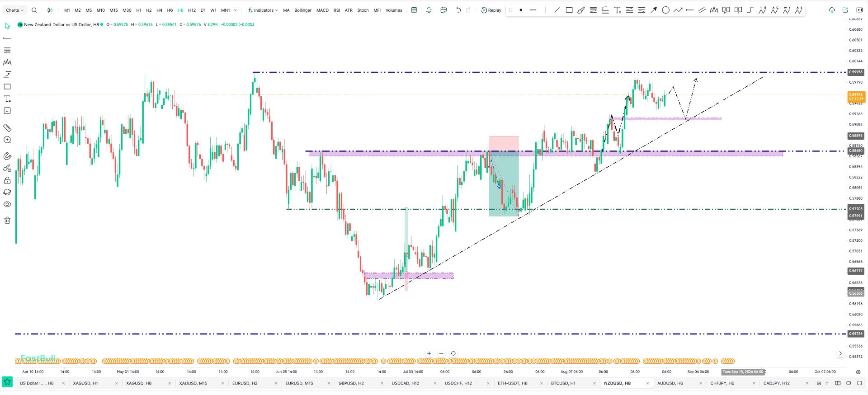868x395 pixels.
Task: Open the Charts dropdown menu
Action: coord(15,10)
